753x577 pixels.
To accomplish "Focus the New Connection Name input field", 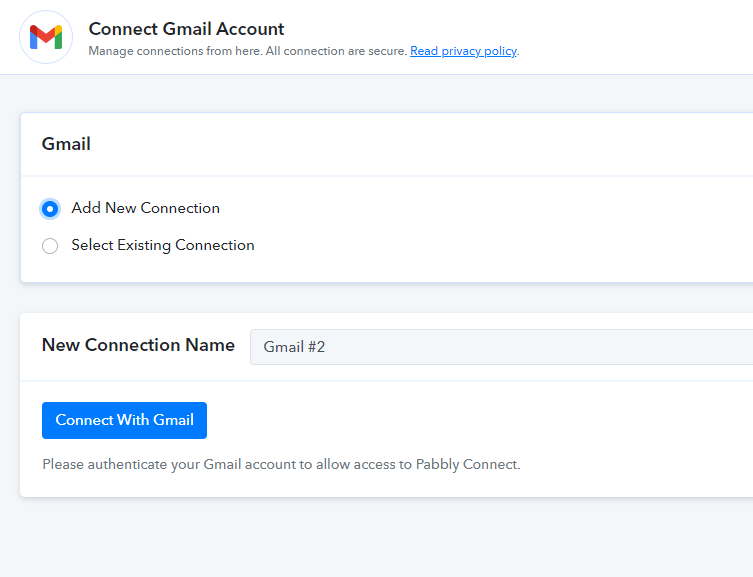I will click(x=501, y=347).
